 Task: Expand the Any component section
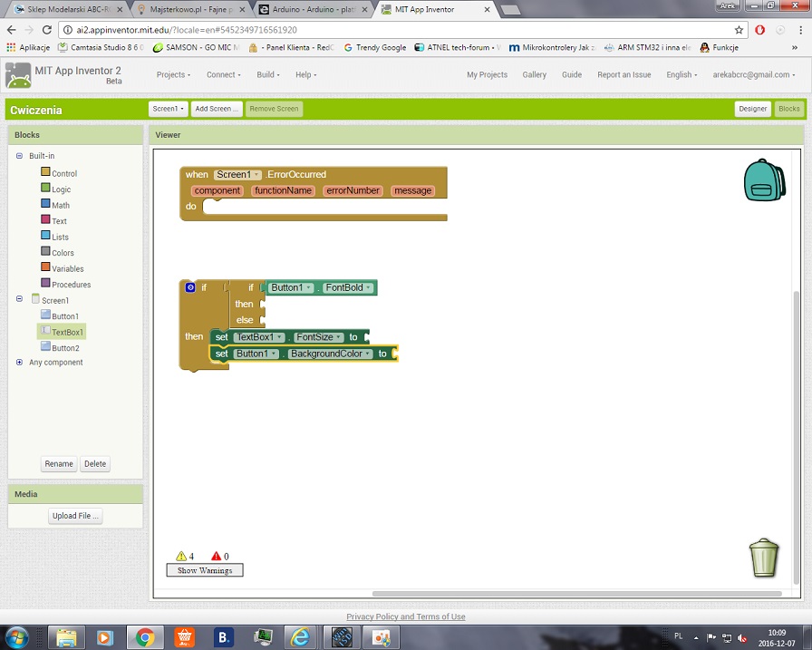[19, 362]
